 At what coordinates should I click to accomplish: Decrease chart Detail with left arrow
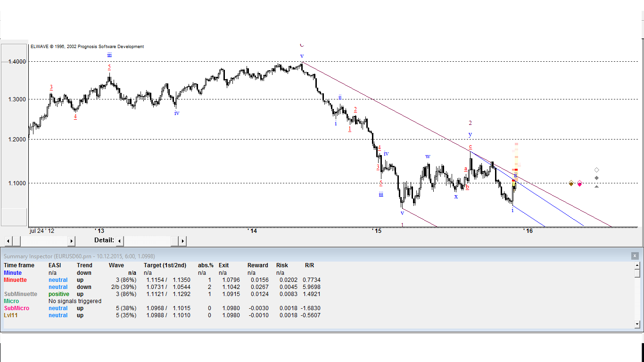(x=120, y=241)
